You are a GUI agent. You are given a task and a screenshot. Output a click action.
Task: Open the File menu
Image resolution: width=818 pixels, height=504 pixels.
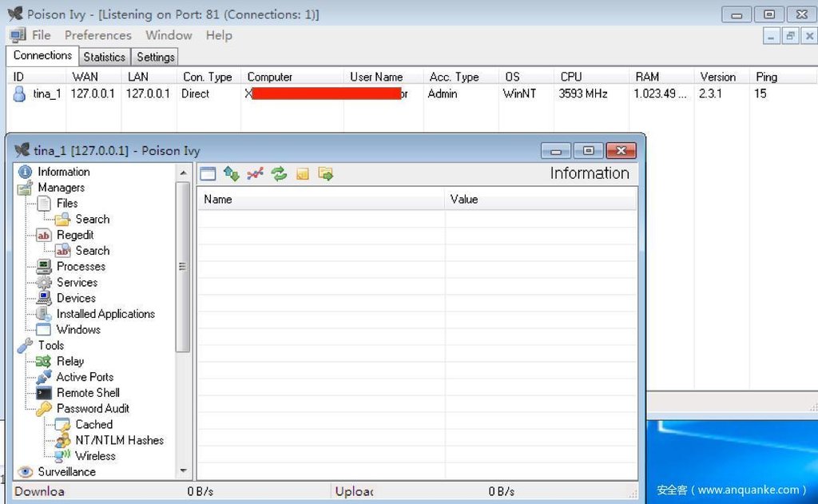(x=42, y=35)
